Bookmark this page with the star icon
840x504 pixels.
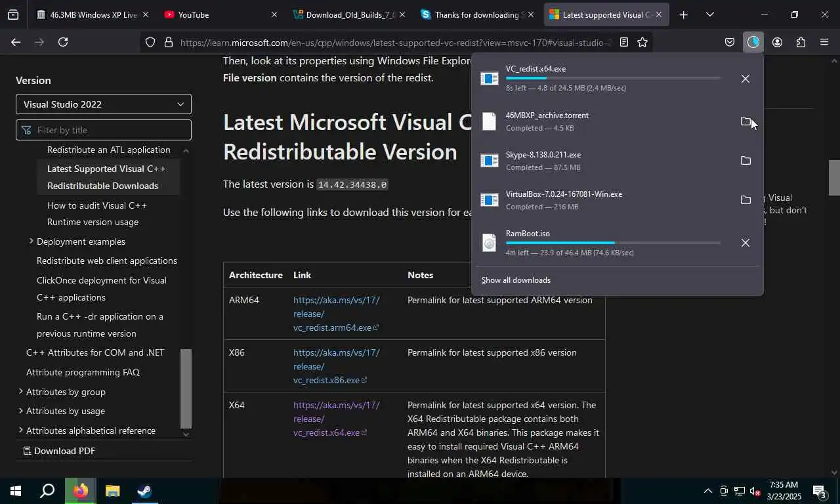coord(642,42)
